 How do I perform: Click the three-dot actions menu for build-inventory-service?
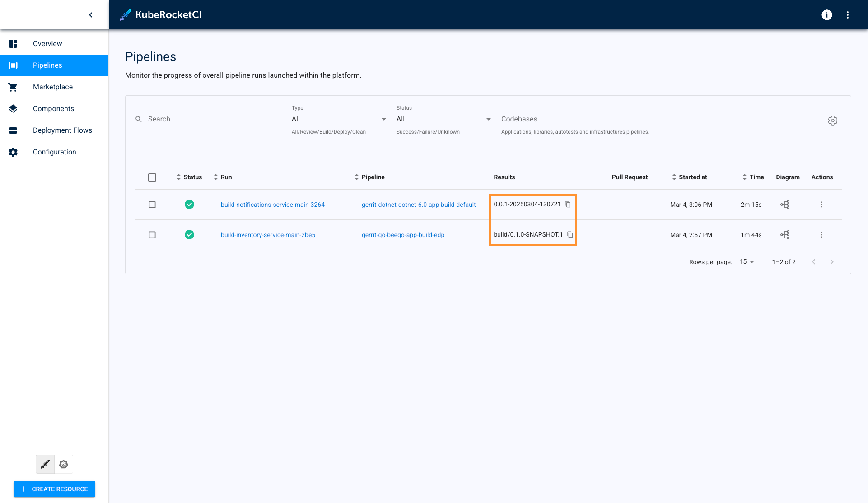(822, 235)
